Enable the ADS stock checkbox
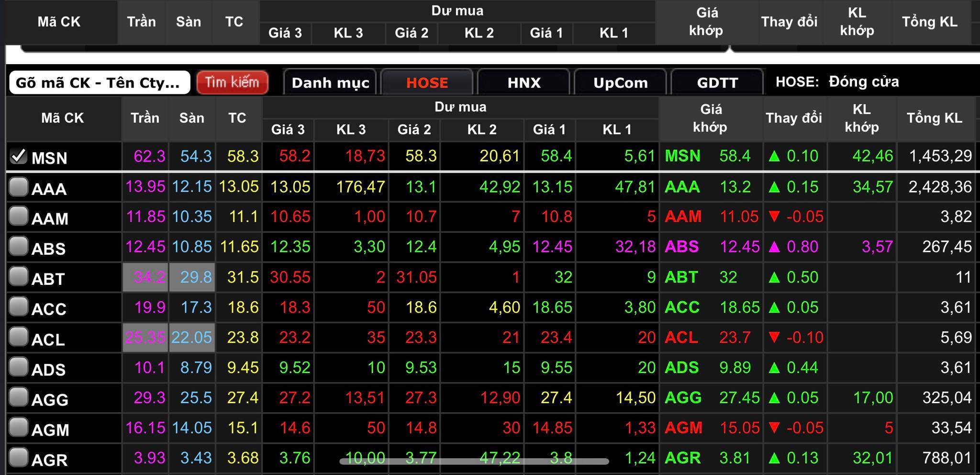The width and height of the screenshot is (980, 475). pyautogui.click(x=18, y=367)
